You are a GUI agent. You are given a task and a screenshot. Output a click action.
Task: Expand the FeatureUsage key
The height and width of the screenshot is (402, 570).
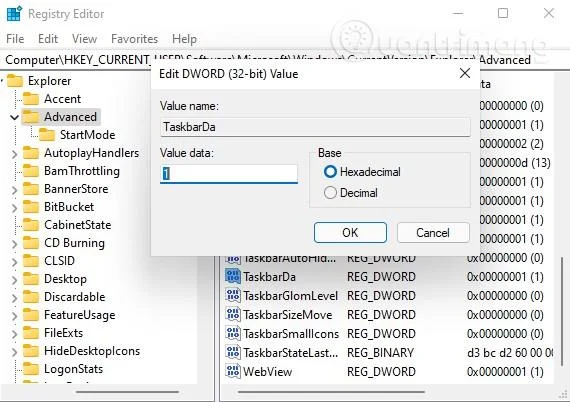pos(14,316)
